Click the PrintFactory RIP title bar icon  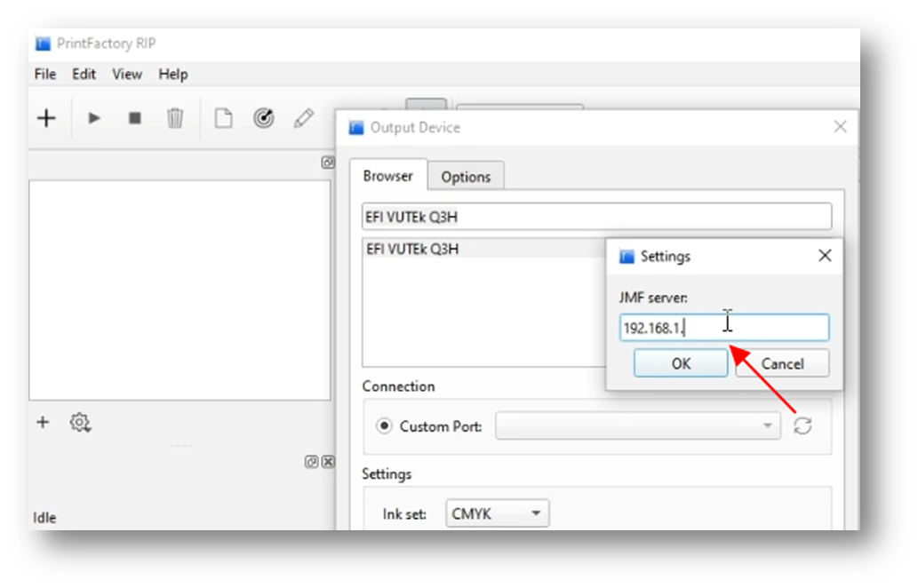coord(43,44)
